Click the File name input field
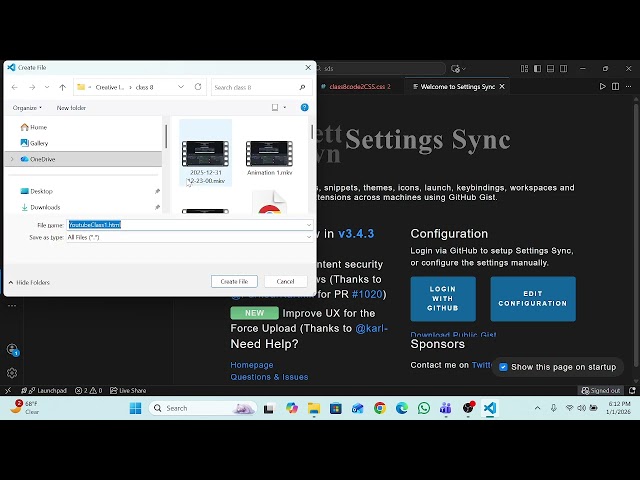Image resolution: width=640 pixels, height=480 pixels. click(186, 225)
